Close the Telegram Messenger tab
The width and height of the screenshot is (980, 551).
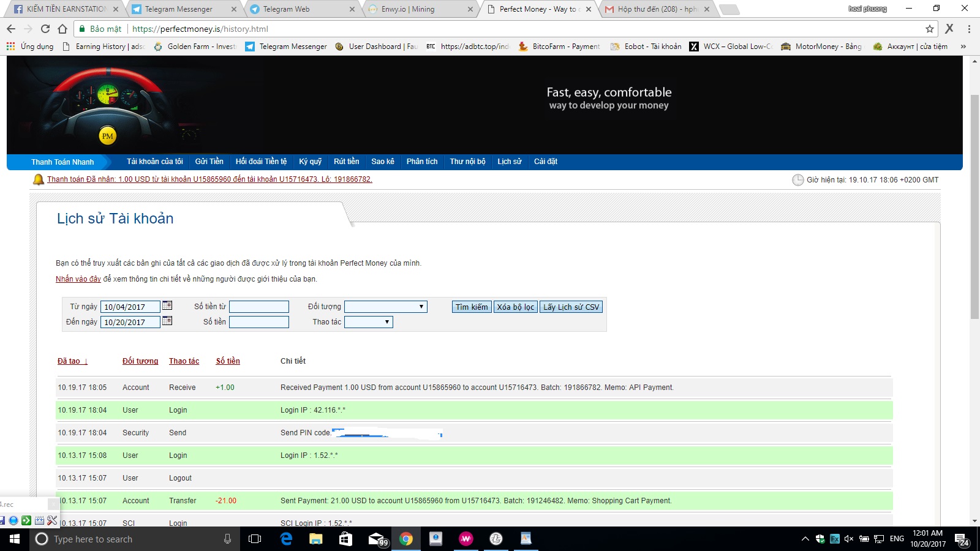tap(234, 9)
